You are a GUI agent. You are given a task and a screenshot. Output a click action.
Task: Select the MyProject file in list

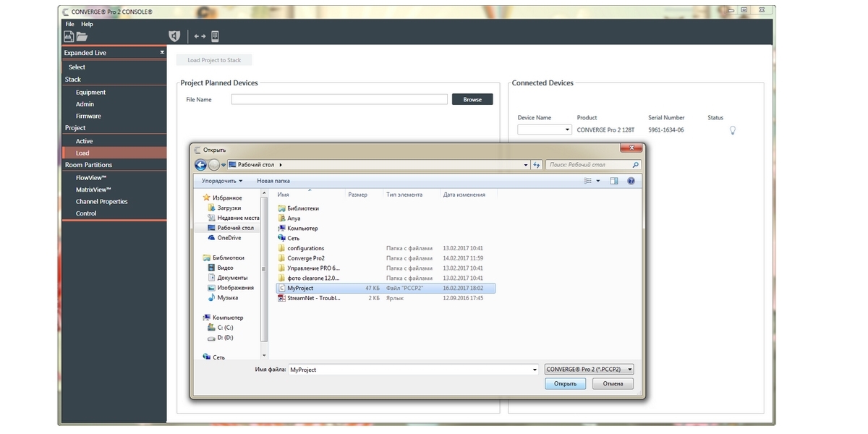point(300,288)
